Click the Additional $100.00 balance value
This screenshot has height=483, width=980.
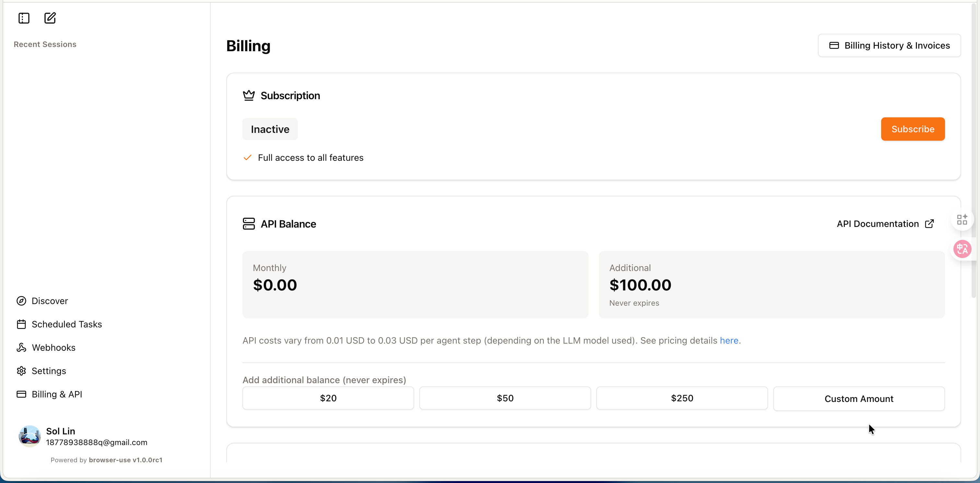click(640, 285)
